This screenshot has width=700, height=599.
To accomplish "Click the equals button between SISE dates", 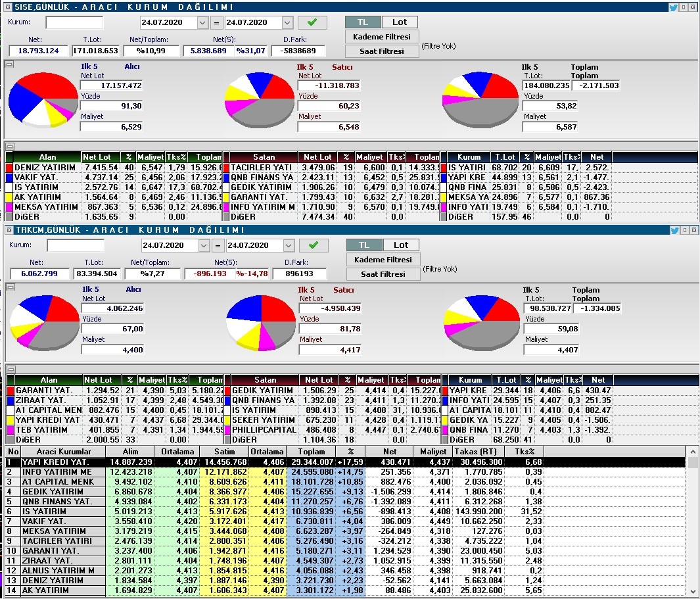I will click(216, 23).
